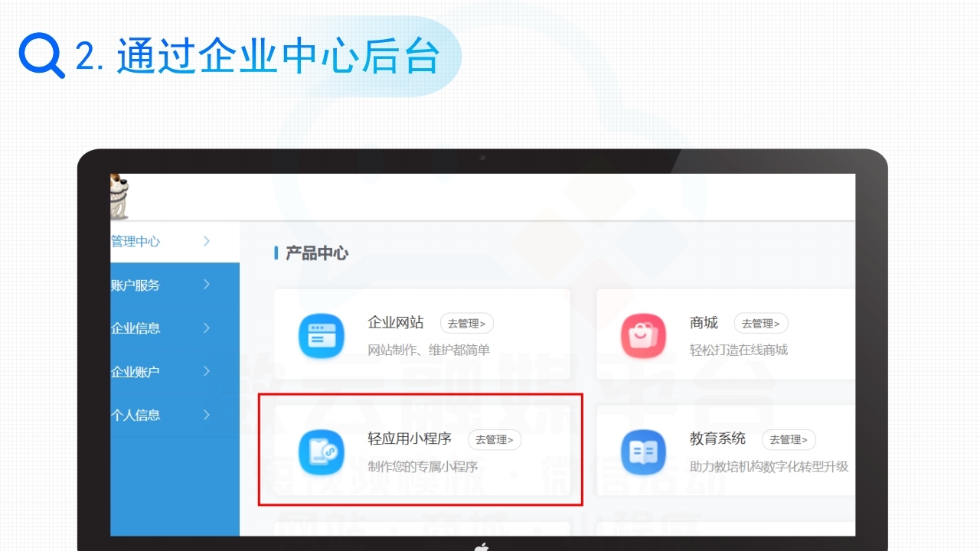Image resolution: width=980 pixels, height=551 pixels.
Task: Select 轻应用小程序 title text
Action: point(410,439)
